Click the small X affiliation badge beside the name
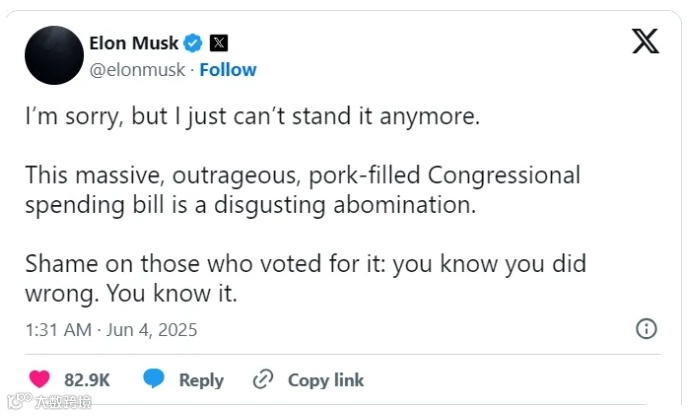Image resolution: width=689 pixels, height=416 pixels. point(218,43)
